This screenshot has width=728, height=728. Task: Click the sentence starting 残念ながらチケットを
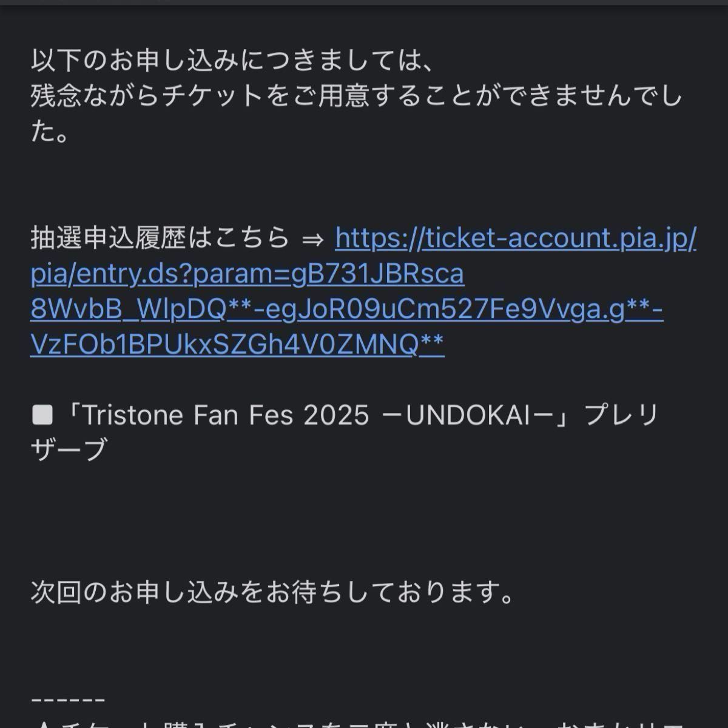point(356,96)
